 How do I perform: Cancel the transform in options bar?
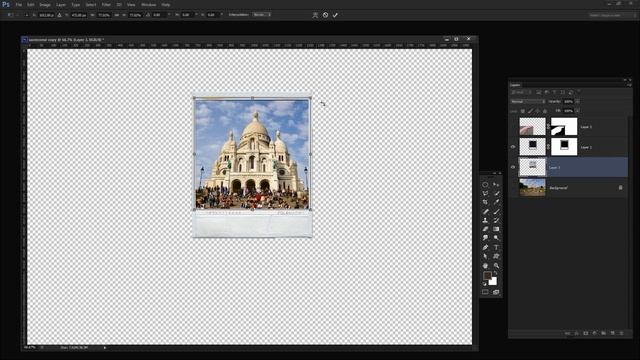coord(325,15)
